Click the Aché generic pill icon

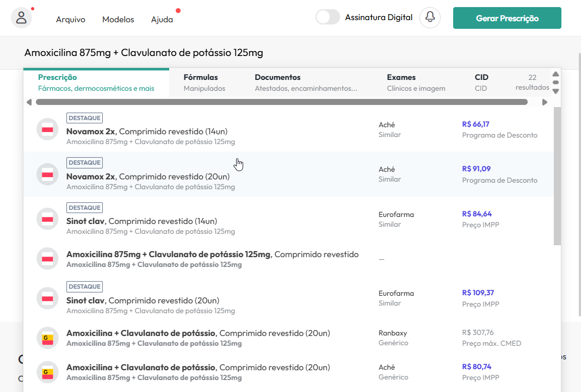[47, 372]
